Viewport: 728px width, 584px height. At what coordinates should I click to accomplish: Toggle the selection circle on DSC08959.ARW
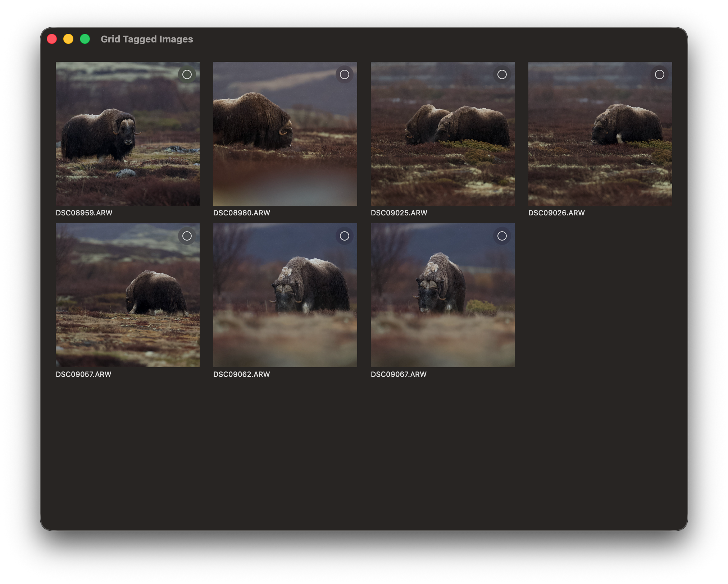pyautogui.click(x=187, y=74)
